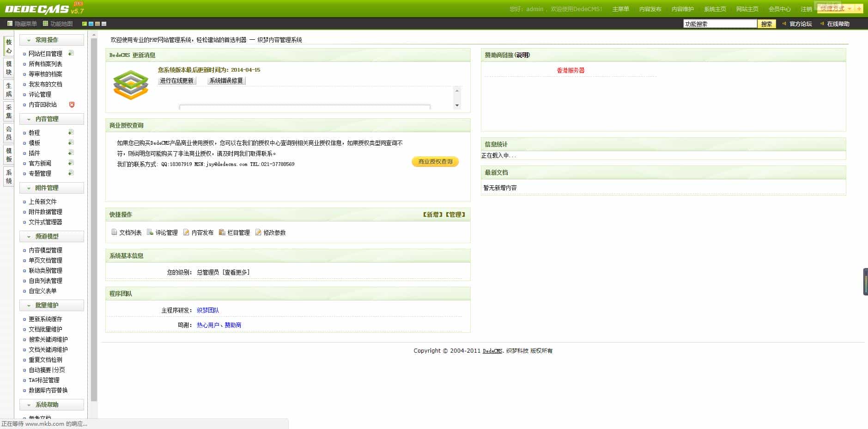
Task: Select the gray theme color swatch
Action: pyautogui.click(x=104, y=24)
